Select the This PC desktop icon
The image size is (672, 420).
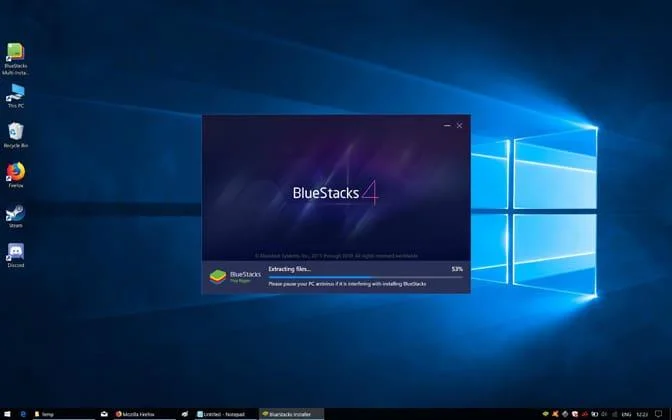coord(15,96)
